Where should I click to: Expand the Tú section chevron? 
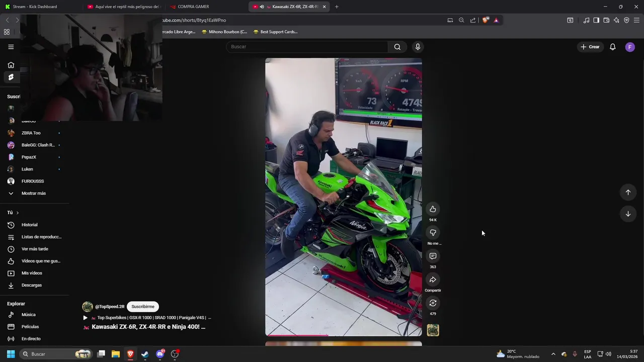17,213
